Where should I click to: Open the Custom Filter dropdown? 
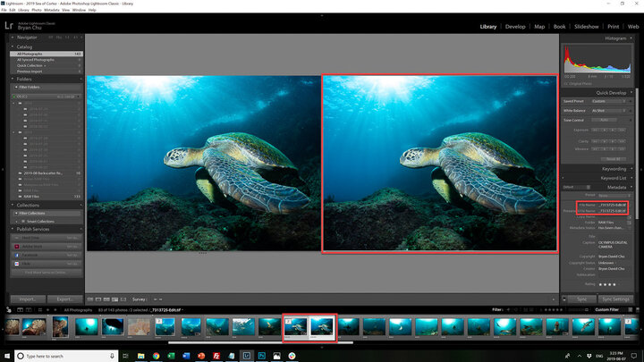tap(608, 309)
